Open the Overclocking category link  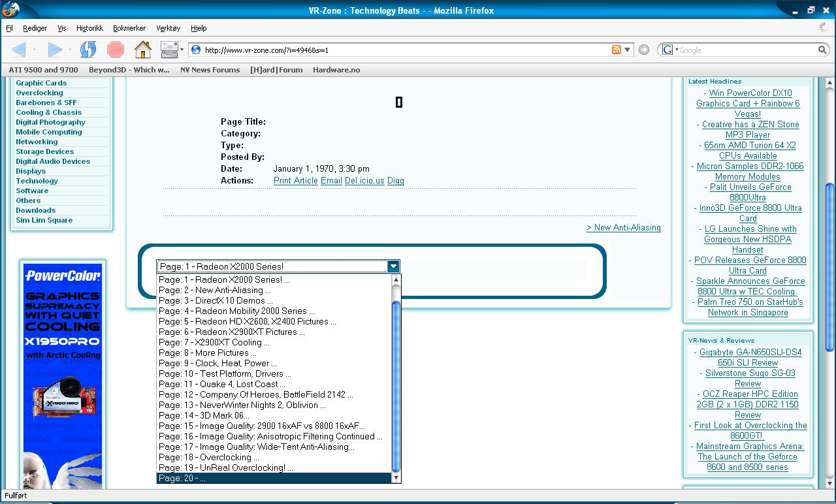(x=39, y=93)
